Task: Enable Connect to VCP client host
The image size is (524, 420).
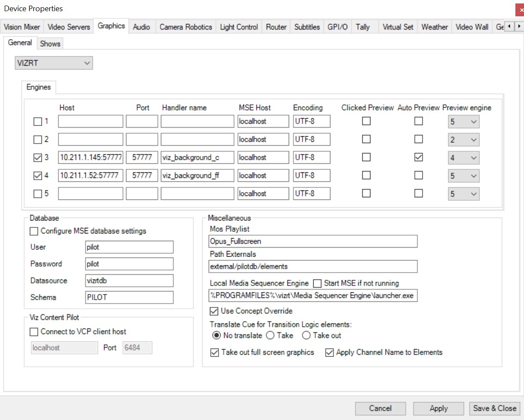Action: (x=34, y=332)
